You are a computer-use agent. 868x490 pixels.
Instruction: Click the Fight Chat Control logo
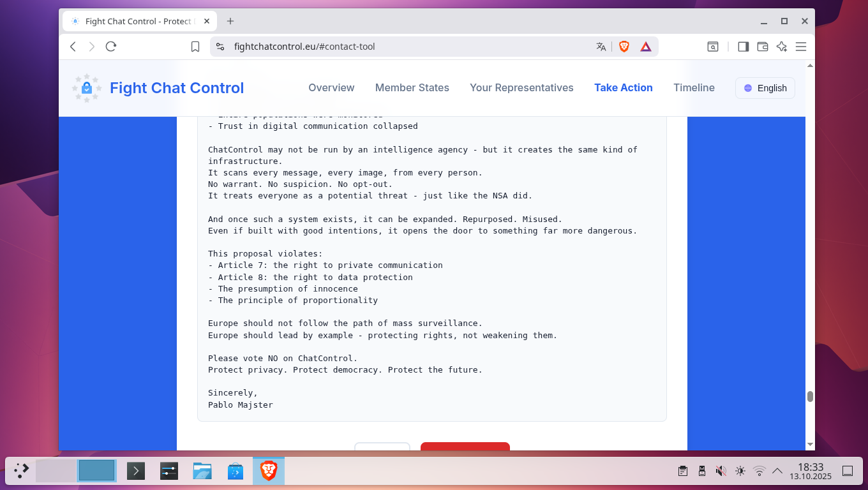[x=87, y=88]
